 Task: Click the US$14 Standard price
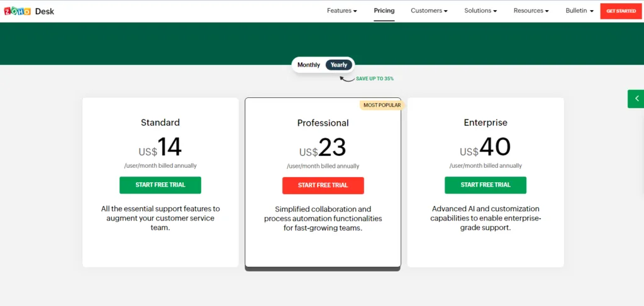pos(160,147)
